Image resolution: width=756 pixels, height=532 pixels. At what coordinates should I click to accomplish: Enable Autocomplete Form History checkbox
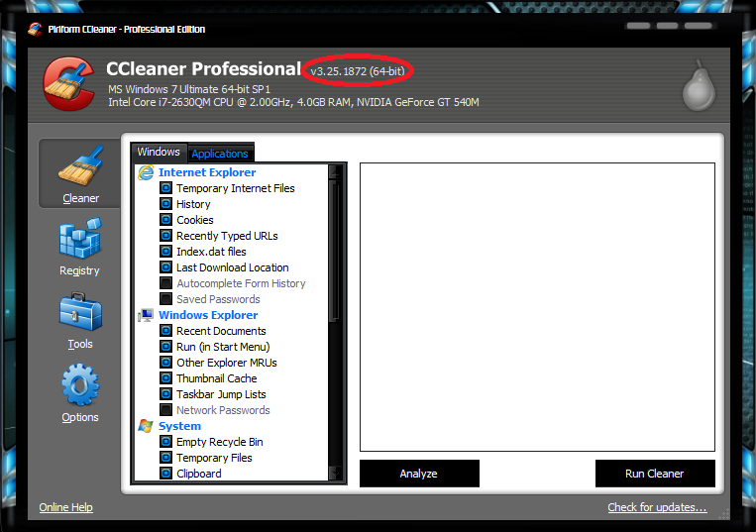[165, 283]
